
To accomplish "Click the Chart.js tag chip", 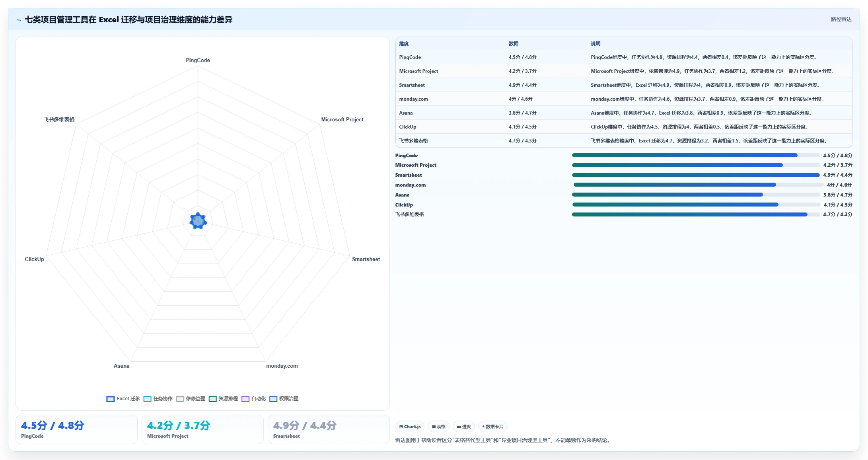I will click(410, 427).
